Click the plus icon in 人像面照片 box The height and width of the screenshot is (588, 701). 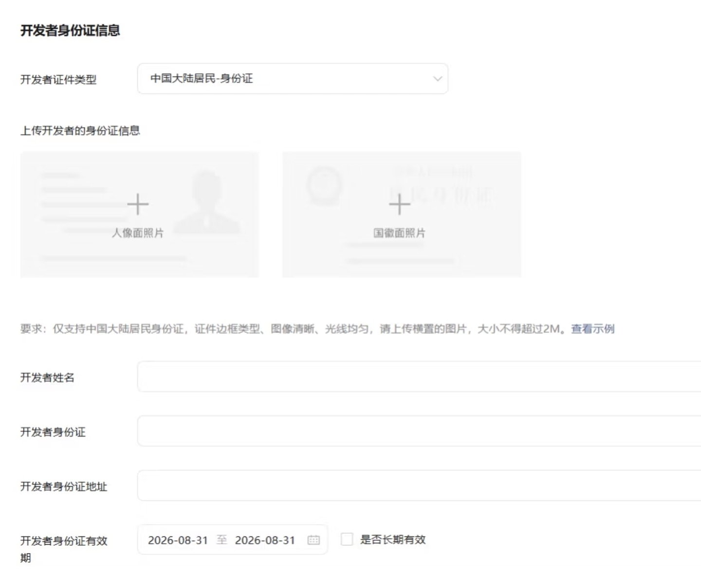point(138,204)
